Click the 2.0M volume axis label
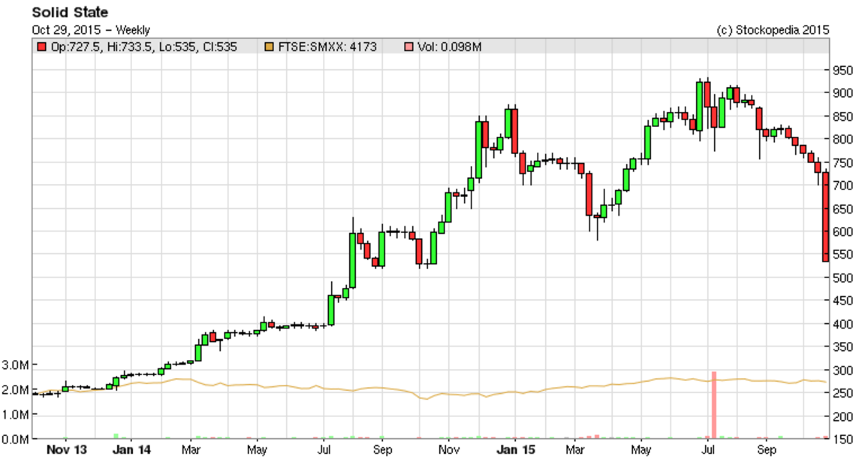Screen dimensions: 868x466 click(x=15, y=390)
